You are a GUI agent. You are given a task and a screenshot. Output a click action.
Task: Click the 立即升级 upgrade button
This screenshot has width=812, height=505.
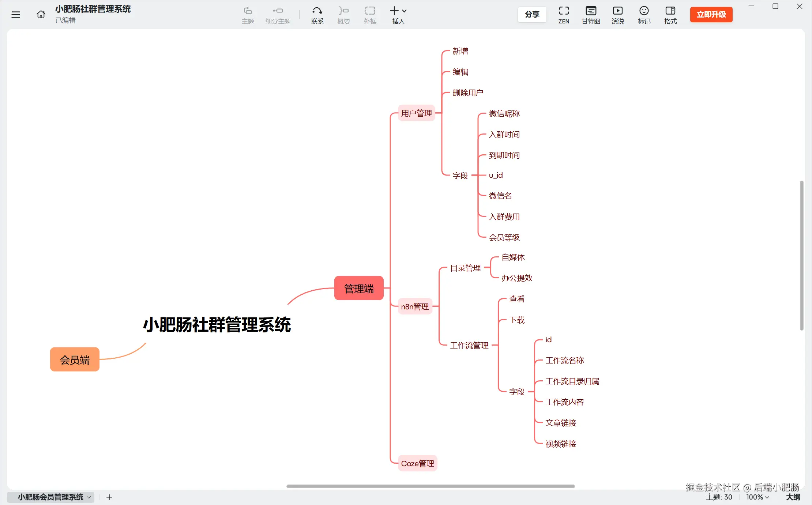tap(711, 15)
